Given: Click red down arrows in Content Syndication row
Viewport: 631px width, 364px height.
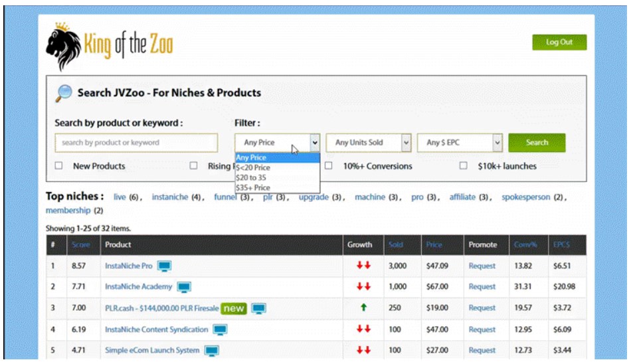Looking at the screenshot, I should point(363,329).
